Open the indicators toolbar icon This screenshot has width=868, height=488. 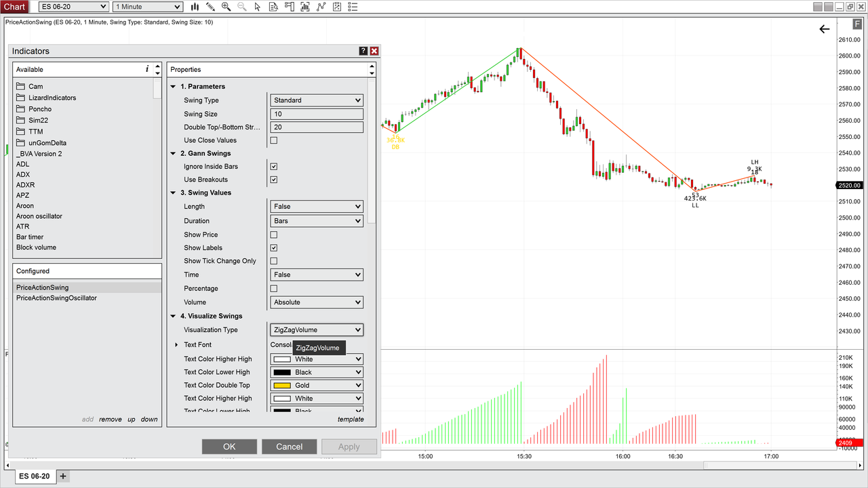305,7
